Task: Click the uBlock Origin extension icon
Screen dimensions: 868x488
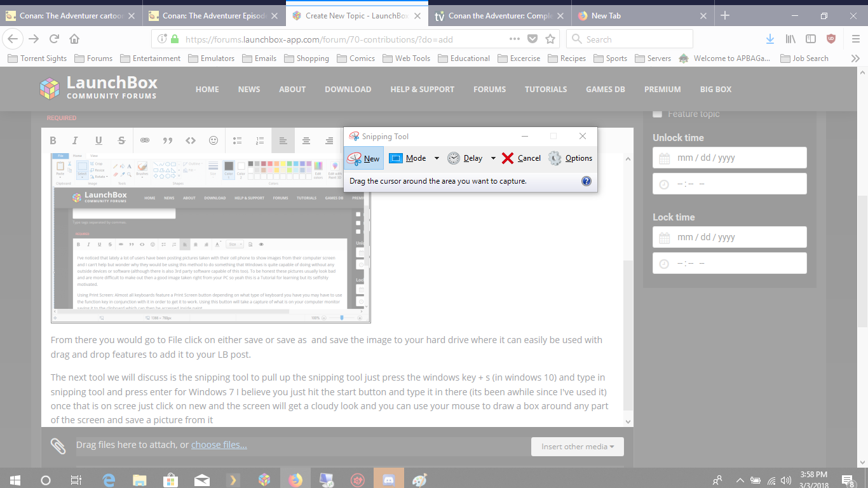Action: 831,39
